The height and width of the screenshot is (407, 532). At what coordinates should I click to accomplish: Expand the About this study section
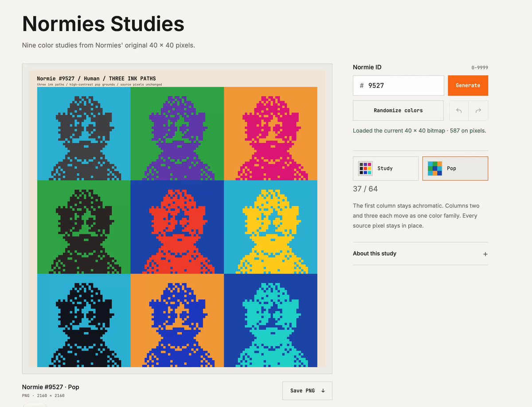tap(420, 254)
